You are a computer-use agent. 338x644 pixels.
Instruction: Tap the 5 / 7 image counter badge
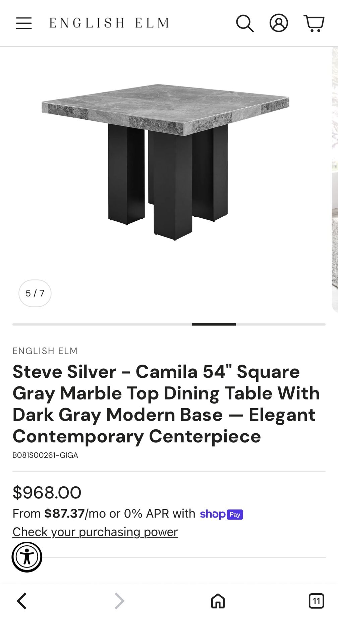point(35,293)
